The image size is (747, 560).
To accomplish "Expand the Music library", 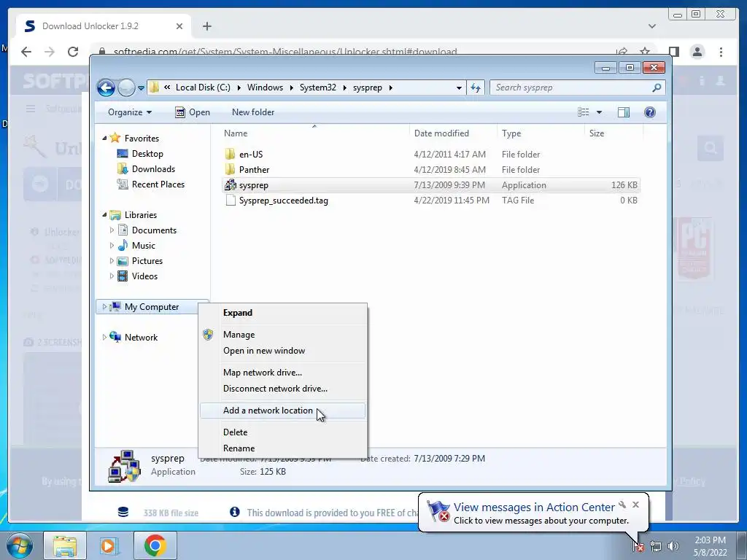I will point(112,246).
